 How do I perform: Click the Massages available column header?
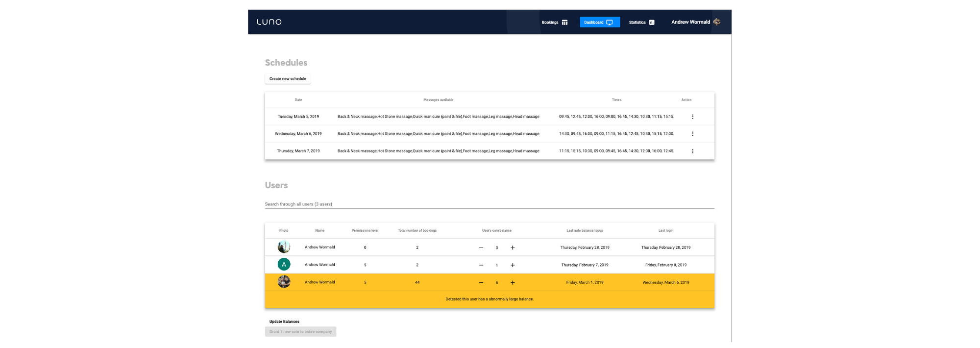click(x=438, y=100)
